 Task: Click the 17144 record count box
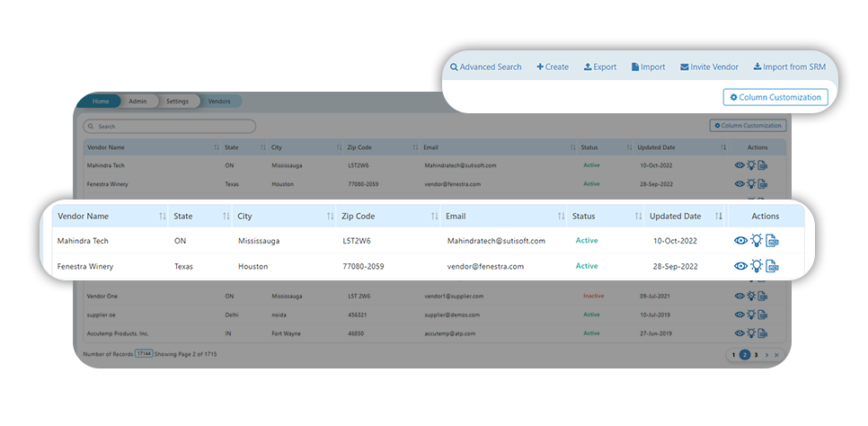click(x=144, y=353)
